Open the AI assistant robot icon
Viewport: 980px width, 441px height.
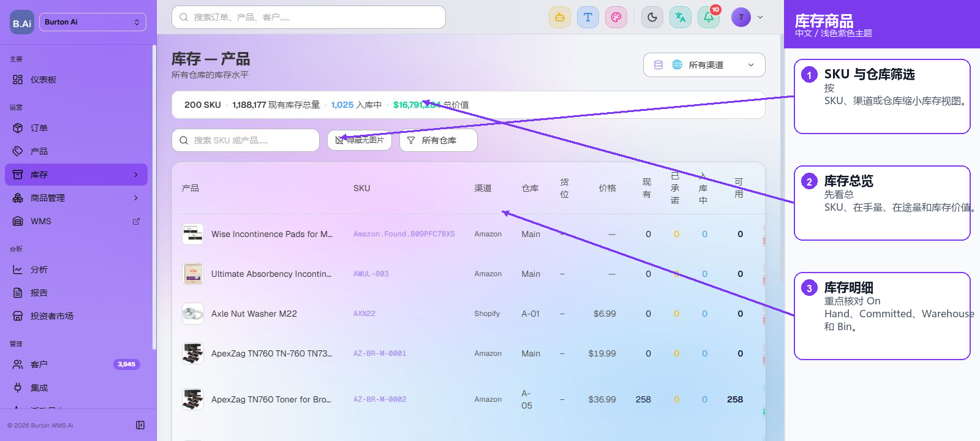pyautogui.click(x=560, y=17)
